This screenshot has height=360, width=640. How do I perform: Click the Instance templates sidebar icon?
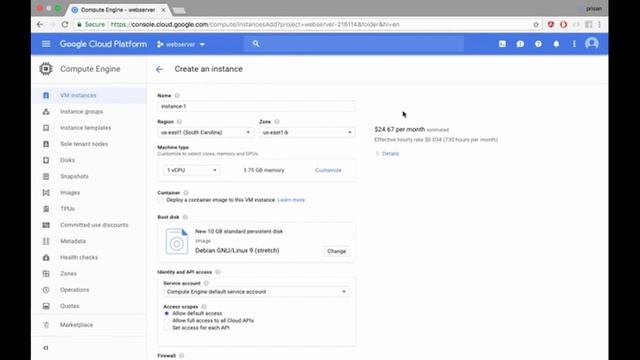tap(46, 128)
